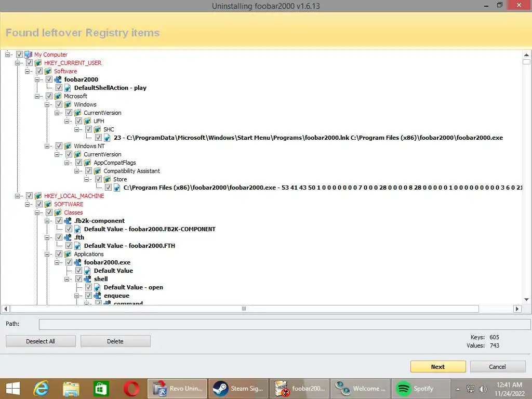The height and width of the screenshot is (399, 532).
Task: Select the 'Default Value - foobar2000.FB2K-COMPONENT' row
Action: tap(150, 229)
